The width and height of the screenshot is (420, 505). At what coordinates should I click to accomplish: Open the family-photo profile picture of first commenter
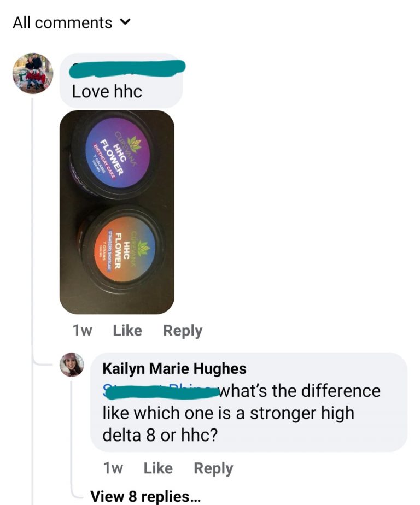33,73
